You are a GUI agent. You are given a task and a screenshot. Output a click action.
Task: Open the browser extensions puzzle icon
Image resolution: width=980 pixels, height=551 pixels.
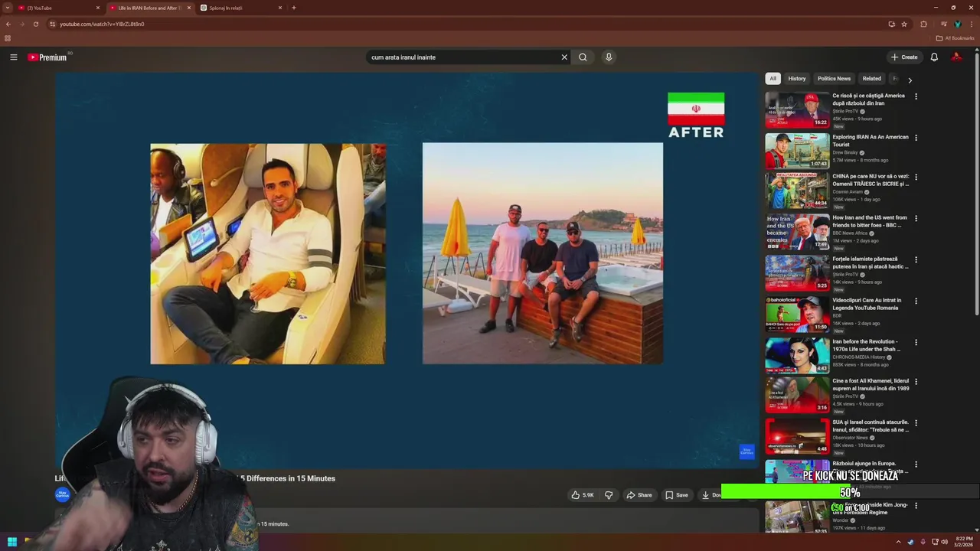click(923, 24)
